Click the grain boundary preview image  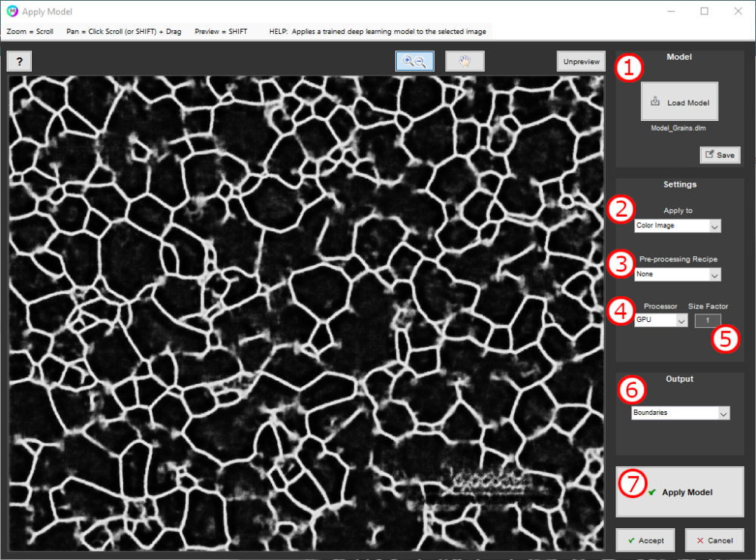[x=306, y=314]
